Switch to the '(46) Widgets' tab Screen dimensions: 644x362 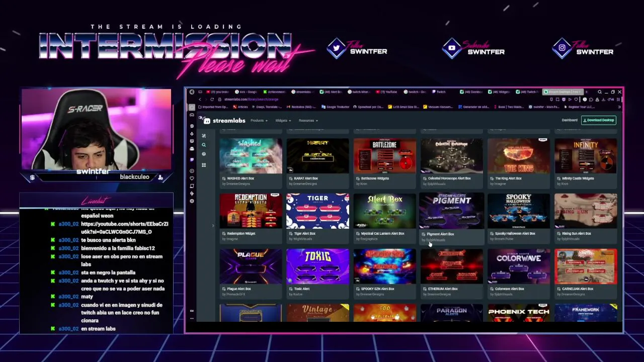499,92
